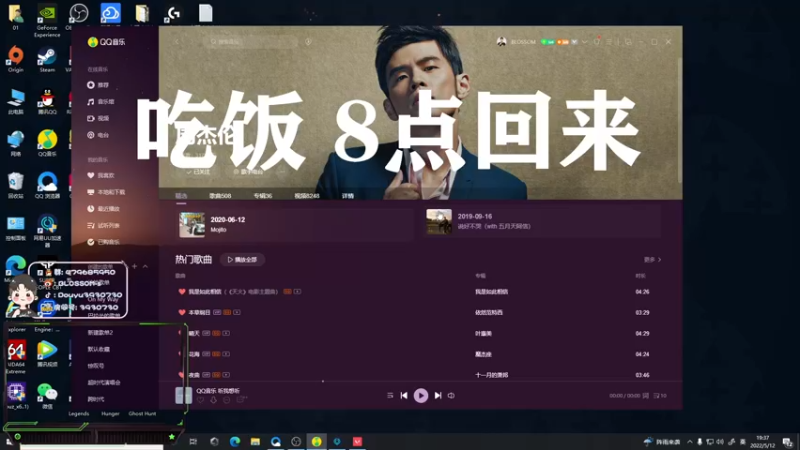Image resolution: width=800 pixels, height=450 pixels.
Task: Unlike 本草纲目 via its heart
Action: pos(182,312)
